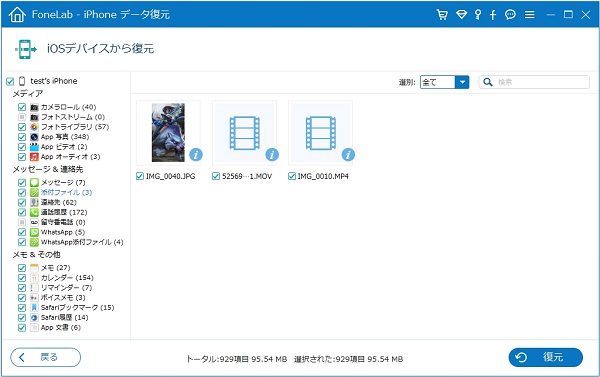Click the info icon on IMG_0010.MP4 thumbnail
Viewport: 600px width, 377px height.
pyautogui.click(x=348, y=155)
